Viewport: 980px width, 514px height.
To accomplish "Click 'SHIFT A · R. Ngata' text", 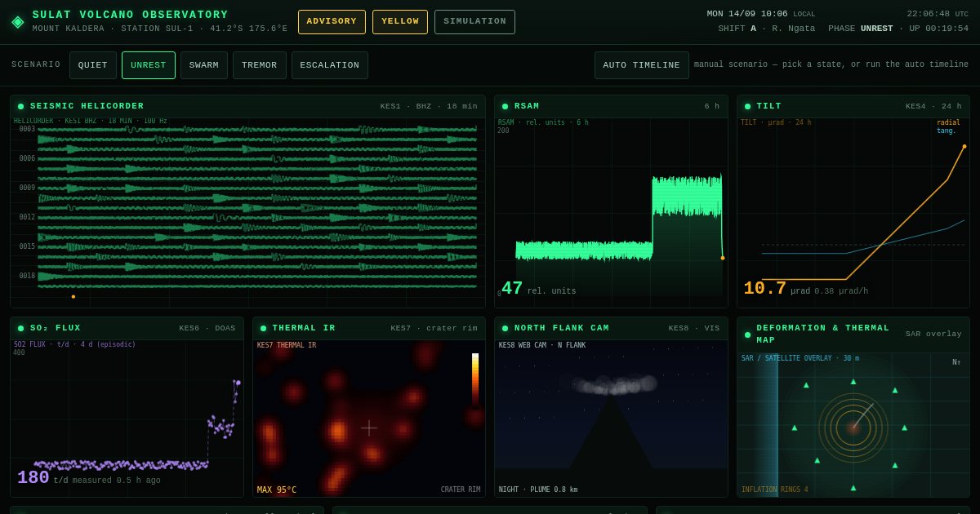I will coord(766,29).
